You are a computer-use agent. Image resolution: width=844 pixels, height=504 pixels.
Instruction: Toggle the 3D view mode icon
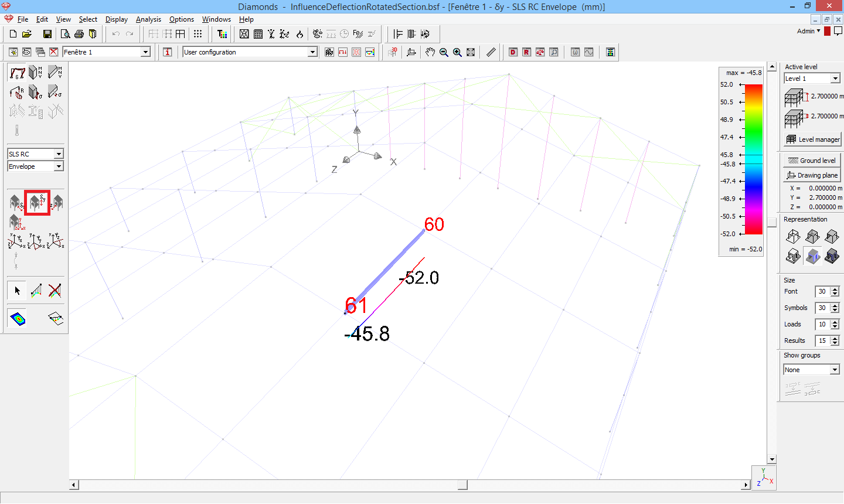pyautogui.click(x=393, y=52)
